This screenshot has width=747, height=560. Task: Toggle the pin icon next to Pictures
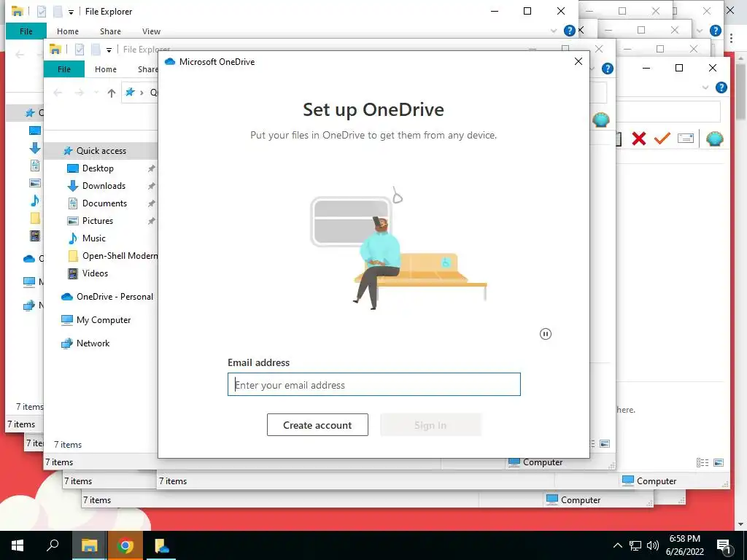point(152,221)
